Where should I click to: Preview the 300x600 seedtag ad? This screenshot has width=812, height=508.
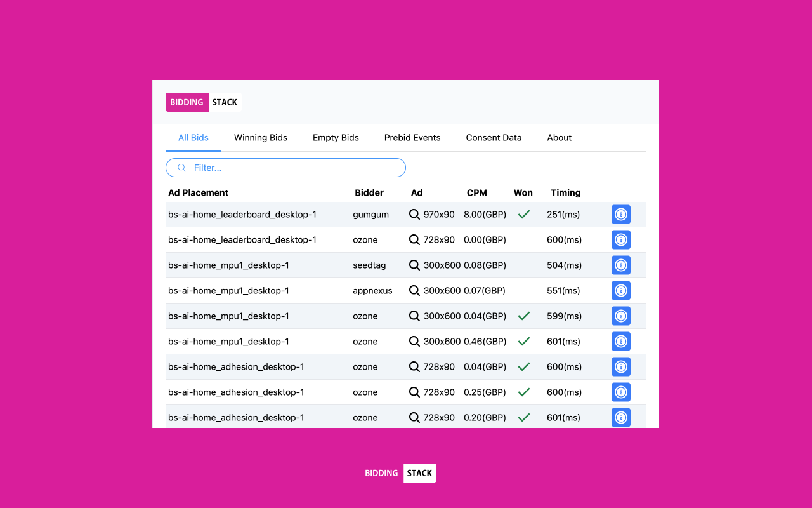(415, 265)
